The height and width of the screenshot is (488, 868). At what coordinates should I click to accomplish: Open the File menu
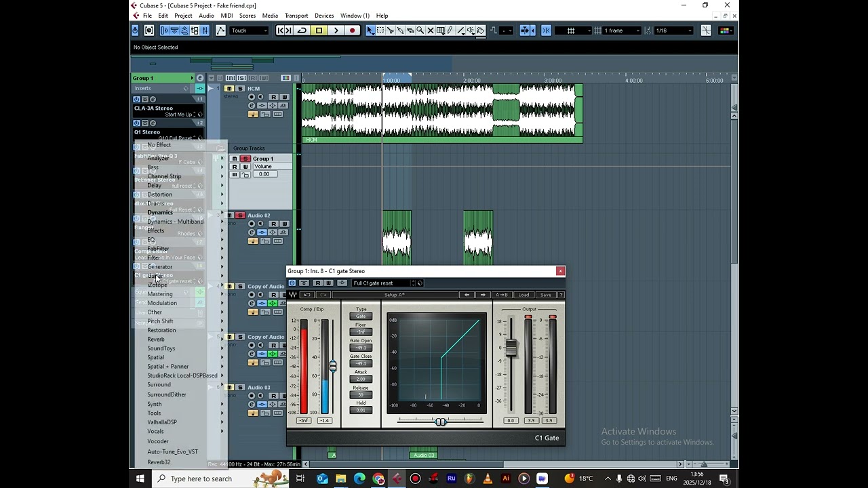pos(147,16)
